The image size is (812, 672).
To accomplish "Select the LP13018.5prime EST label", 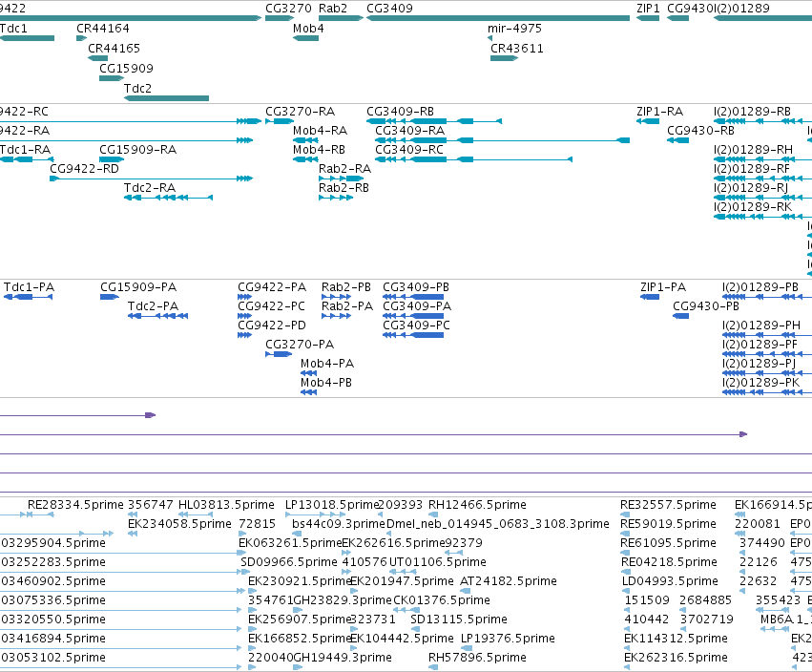I will pyautogui.click(x=332, y=505).
